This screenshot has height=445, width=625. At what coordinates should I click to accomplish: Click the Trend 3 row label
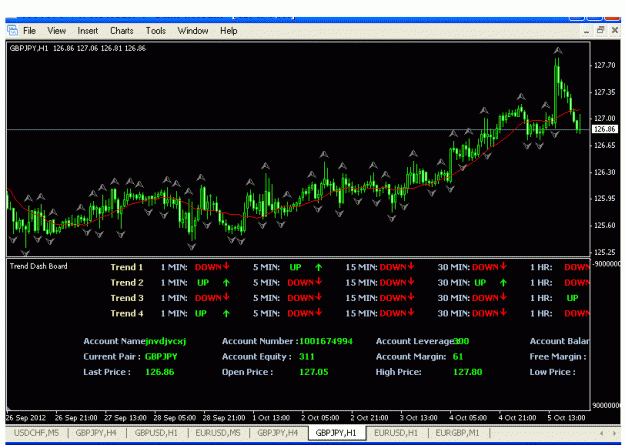pyautogui.click(x=127, y=298)
